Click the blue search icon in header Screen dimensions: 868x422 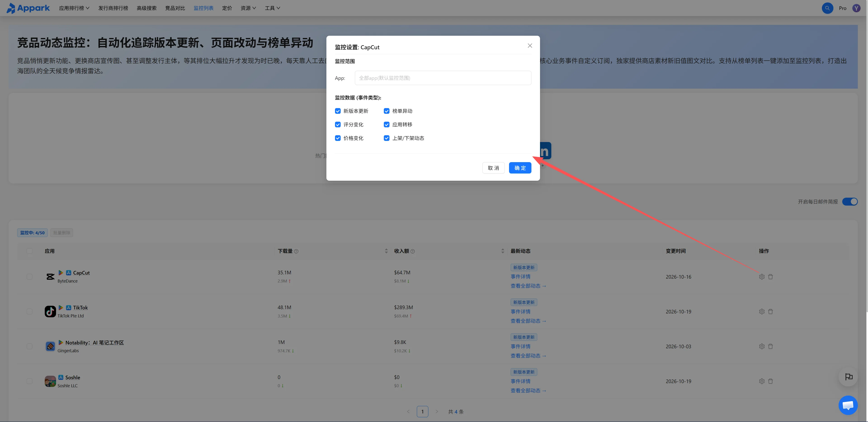[x=827, y=8]
